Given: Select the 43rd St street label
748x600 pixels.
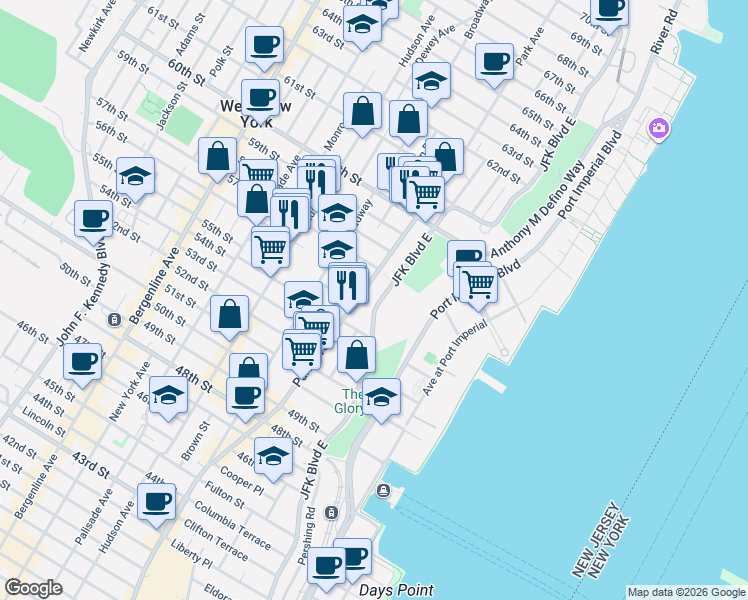Looking at the screenshot, I should [x=91, y=466].
